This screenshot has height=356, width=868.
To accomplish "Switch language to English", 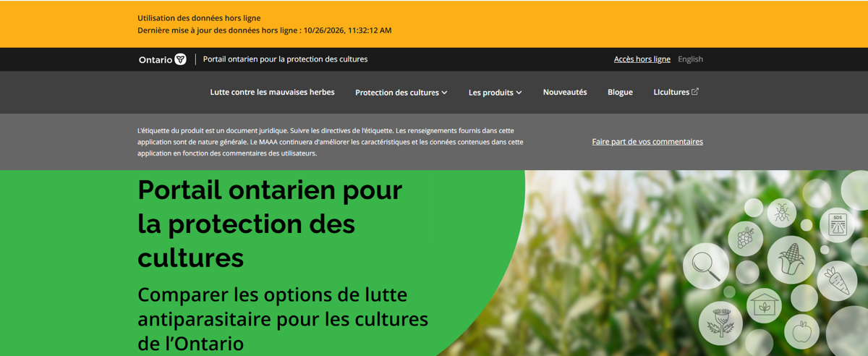I will [690, 59].
